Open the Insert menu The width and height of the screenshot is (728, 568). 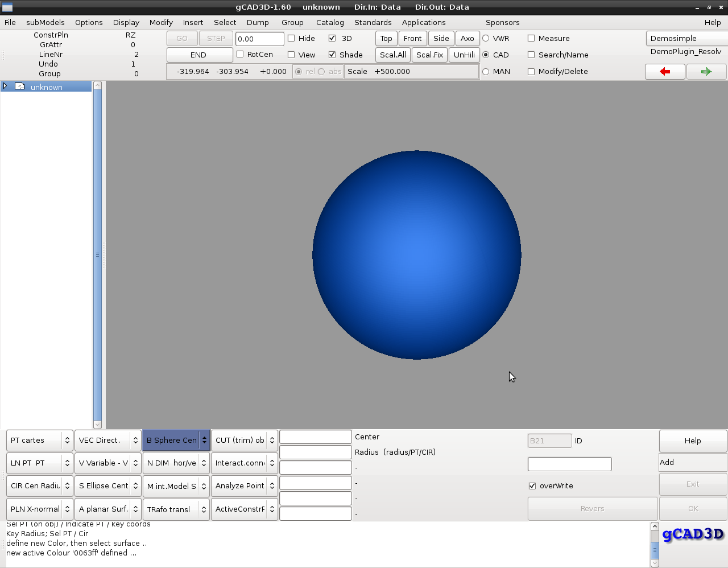coord(193,22)
